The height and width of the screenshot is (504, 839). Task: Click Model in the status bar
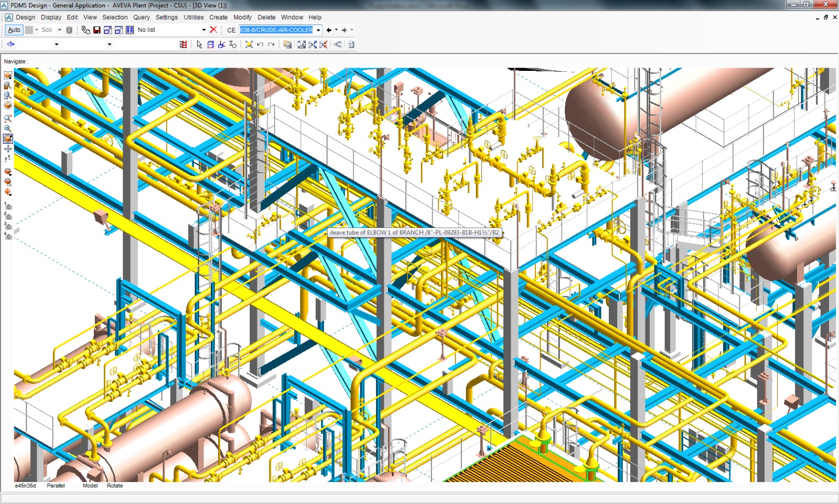tap(90, 486)
